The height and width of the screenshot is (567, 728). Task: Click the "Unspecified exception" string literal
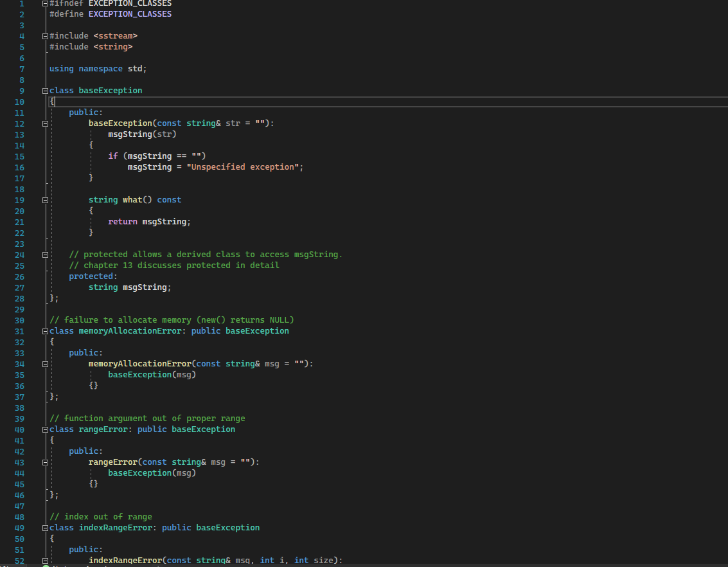(x=243, y=166)
